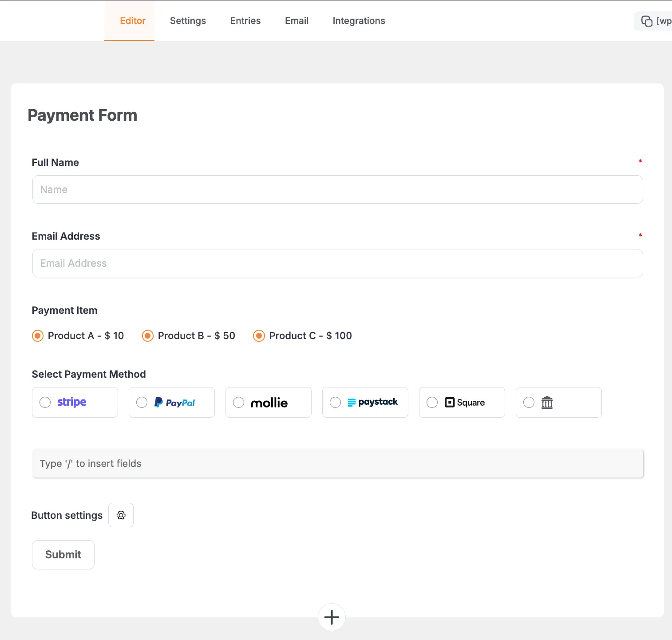Screen dimensions: 672x640
Task: Click the Full Name input field
Action: [x=337, y=190]
